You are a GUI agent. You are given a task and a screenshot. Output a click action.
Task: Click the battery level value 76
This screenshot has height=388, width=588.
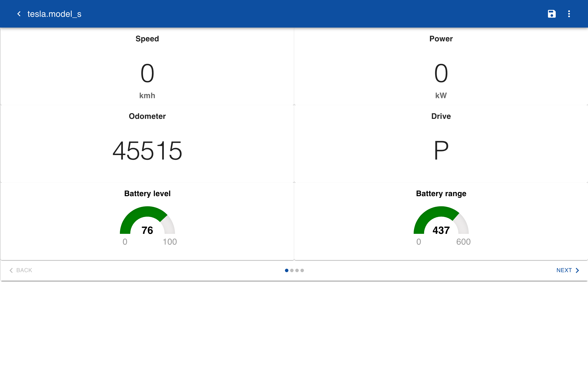[147, 230]
